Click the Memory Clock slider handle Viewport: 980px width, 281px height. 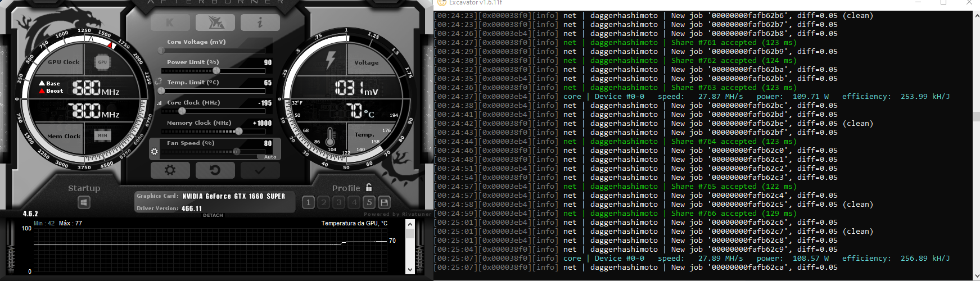tap(239, 131)
